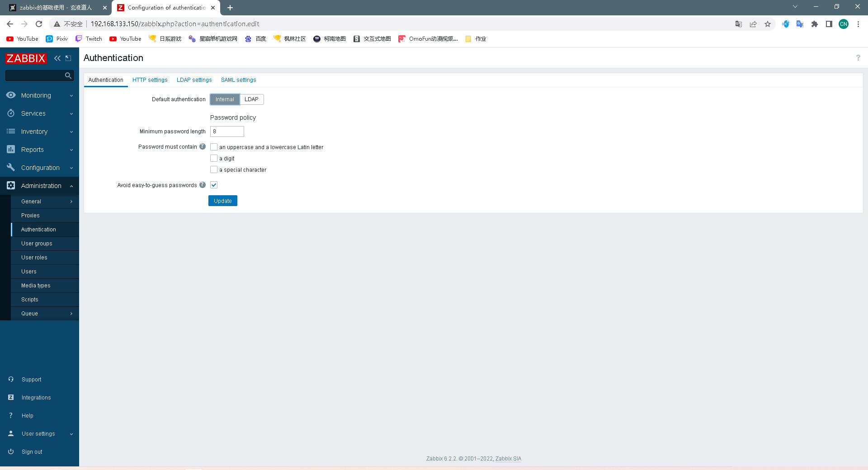Open Google translate icon in address bar
Image resolution: width=868 pixels, height=470 pixels.
(739, 24)
